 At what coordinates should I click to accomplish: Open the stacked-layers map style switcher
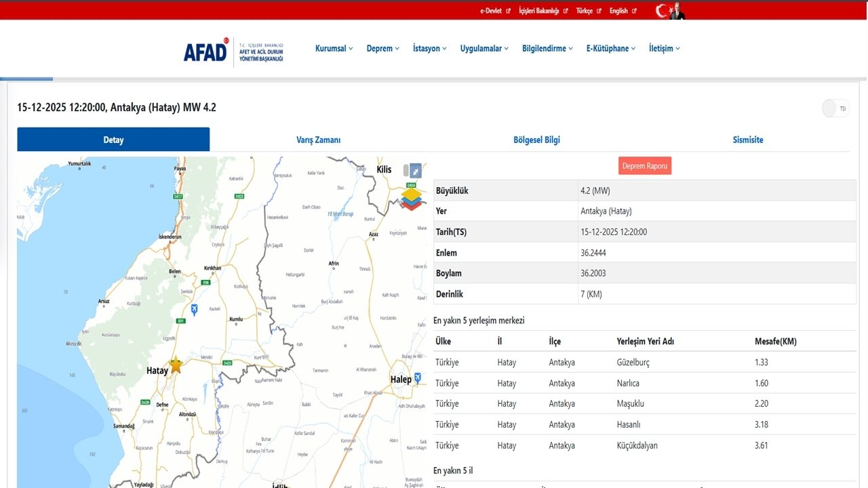tap(412, 198)
